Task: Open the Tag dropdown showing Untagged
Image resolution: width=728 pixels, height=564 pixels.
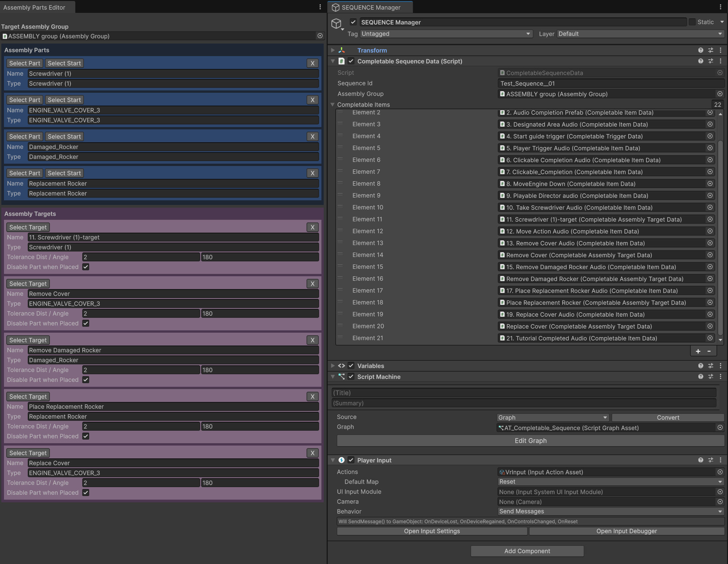Action: (446, 34)
